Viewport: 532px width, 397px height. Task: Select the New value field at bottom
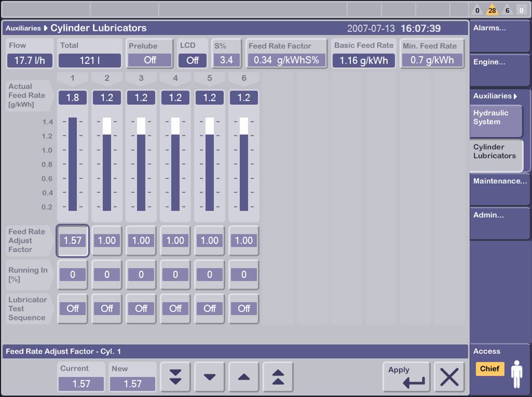click(x=132, y=384)
